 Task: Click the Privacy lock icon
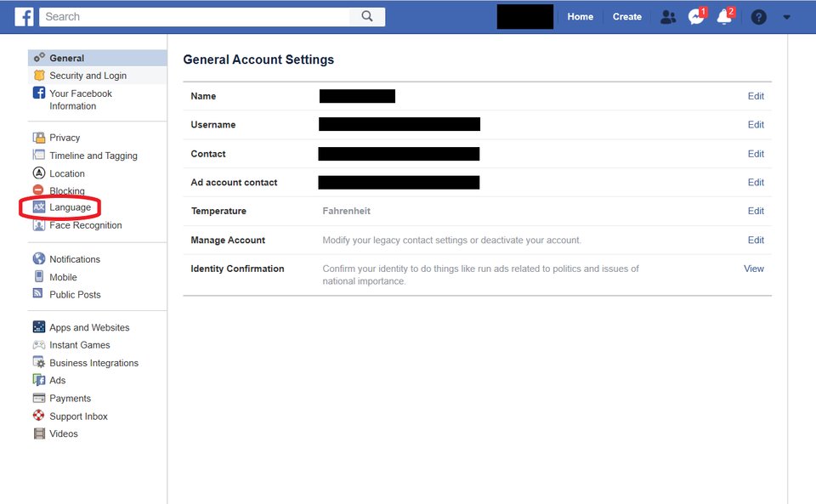(x=39, y=138)
